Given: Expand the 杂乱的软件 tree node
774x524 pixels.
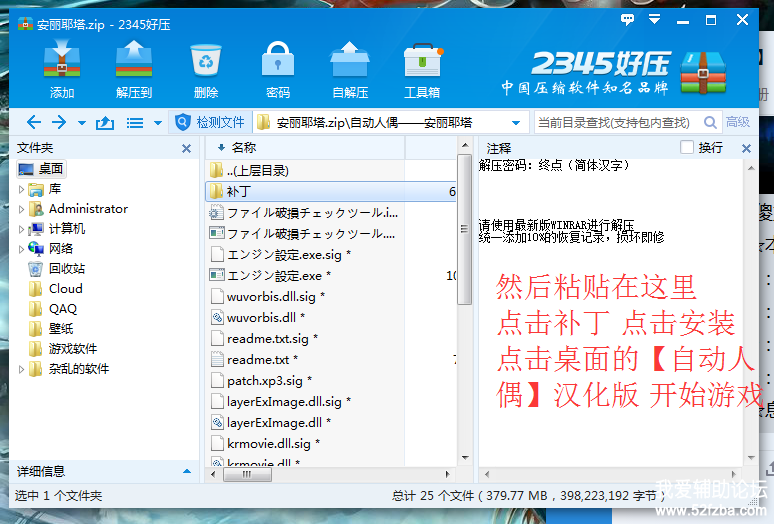Looking at the screenshot, I should (x=21, y=369).
